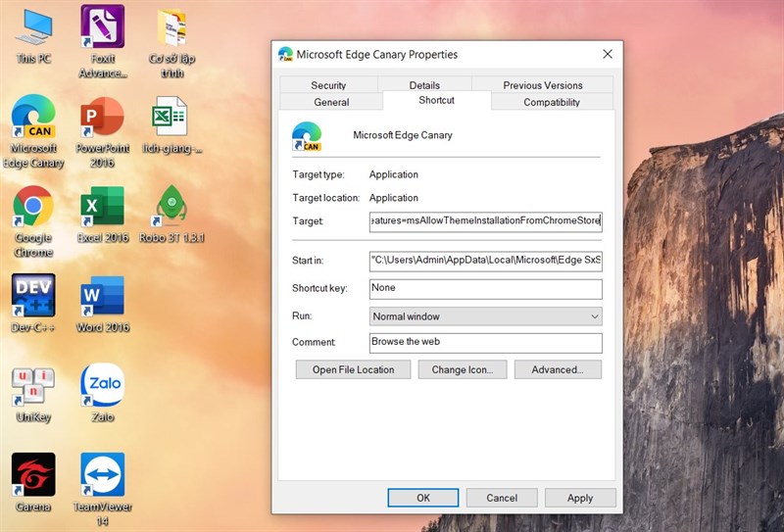Click into the Start in field
The width and height of the screenshot is (784, 532).
click(485, 261)
